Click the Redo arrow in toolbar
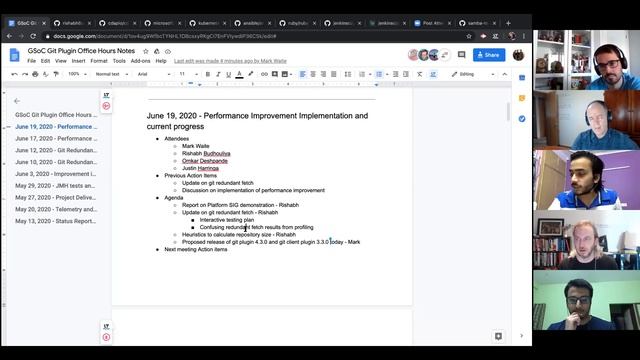Viewport: 640px width, 360px height. pyautogui.click(x=25, y=74)
